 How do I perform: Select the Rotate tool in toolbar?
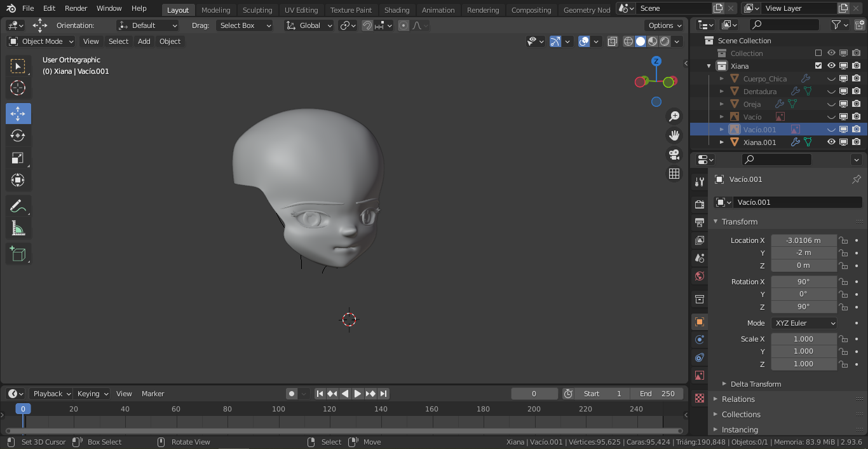point(18,135)
